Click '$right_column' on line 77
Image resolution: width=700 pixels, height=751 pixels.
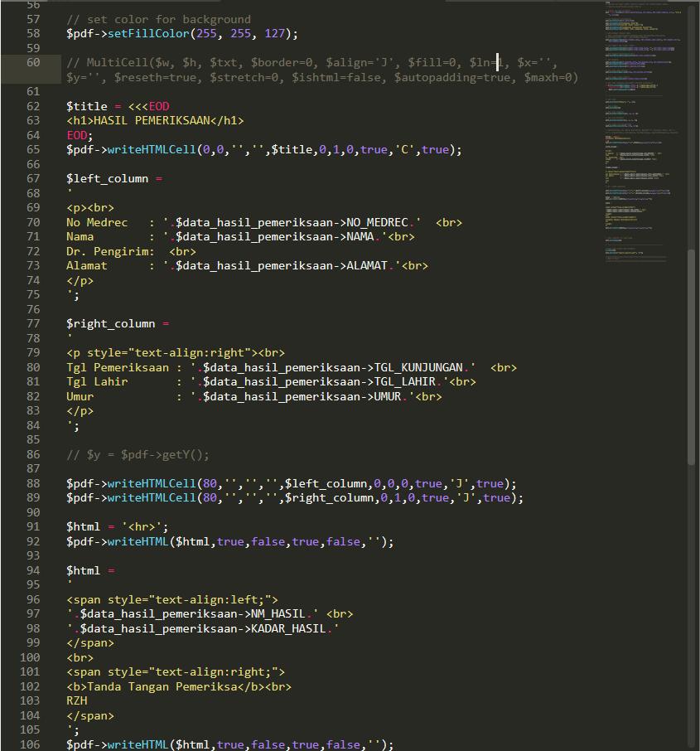point(111,324)
